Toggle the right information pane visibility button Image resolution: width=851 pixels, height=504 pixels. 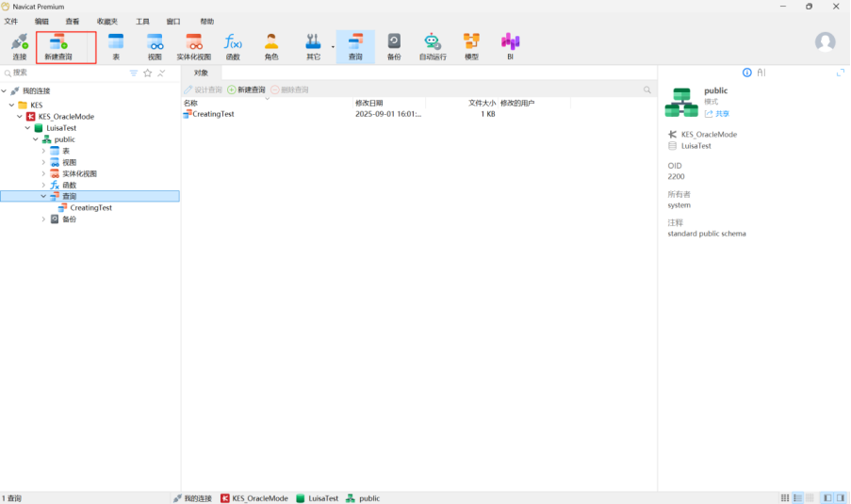tap(840, 497)
